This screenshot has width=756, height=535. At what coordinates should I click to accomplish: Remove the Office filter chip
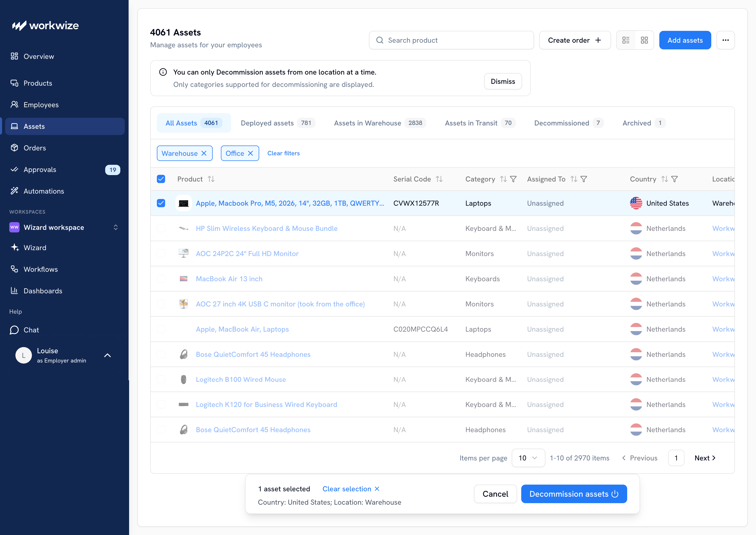[x=250, y=153]
